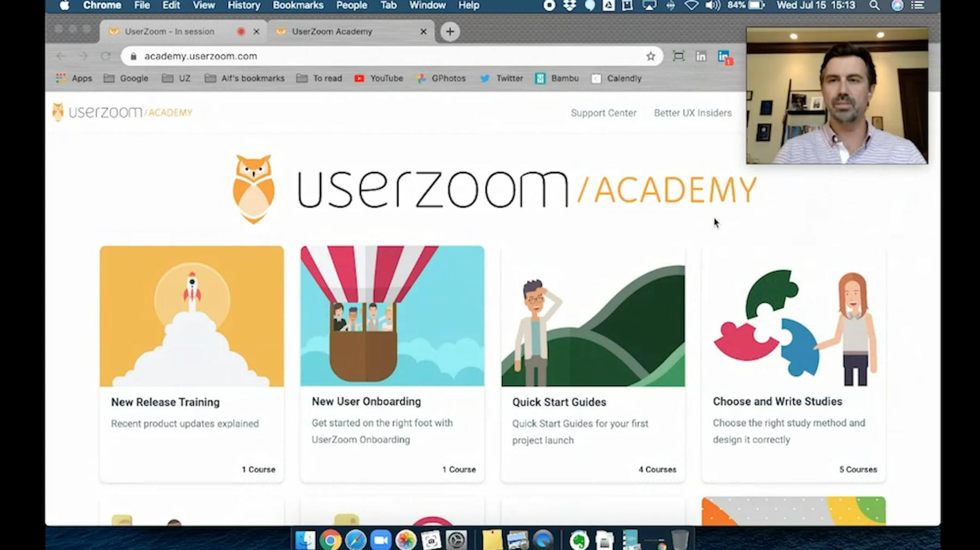
Task: Open the History menu
Action: coord(243,5)
